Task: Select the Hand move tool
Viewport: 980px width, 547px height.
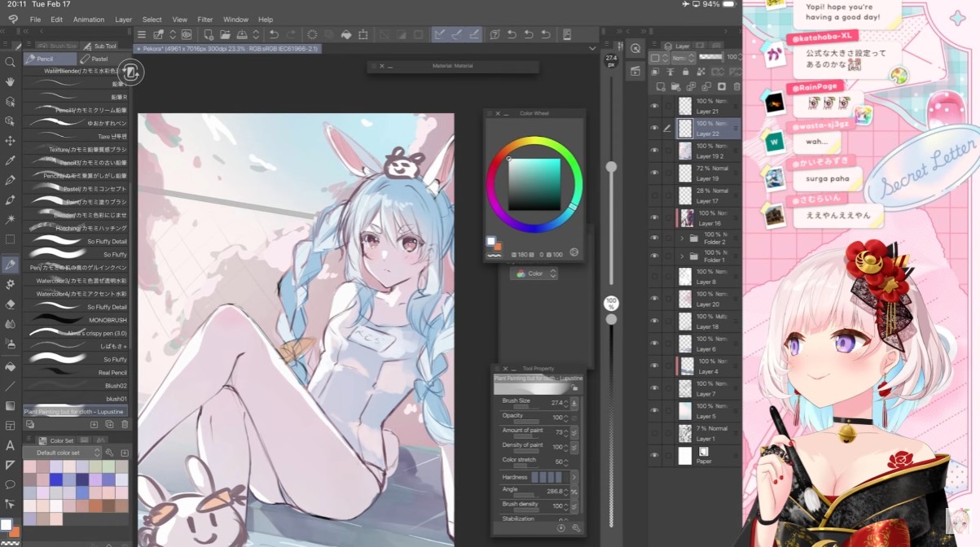Action: tap(10, 81)
